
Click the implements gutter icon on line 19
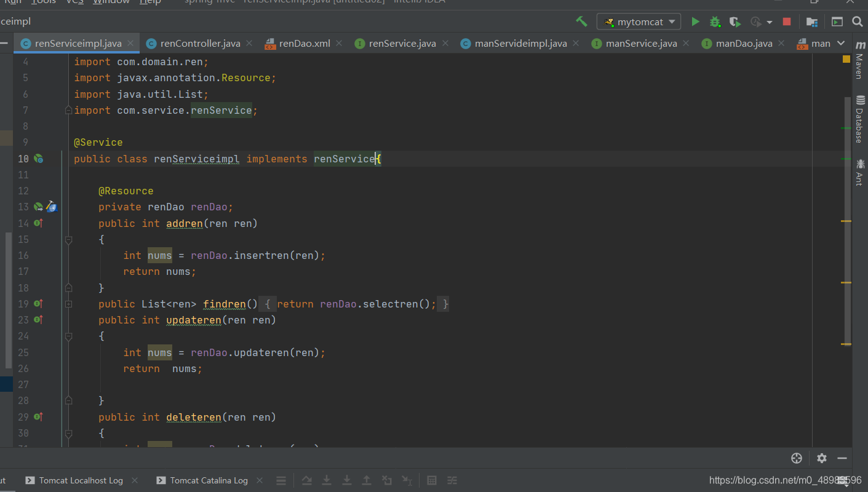38,304
